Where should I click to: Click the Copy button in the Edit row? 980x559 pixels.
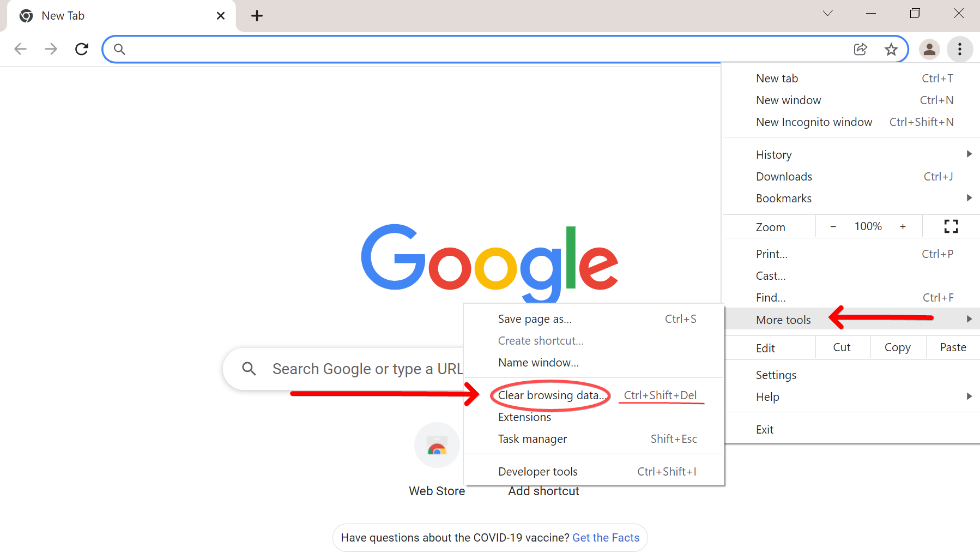(x=897, y=347)
